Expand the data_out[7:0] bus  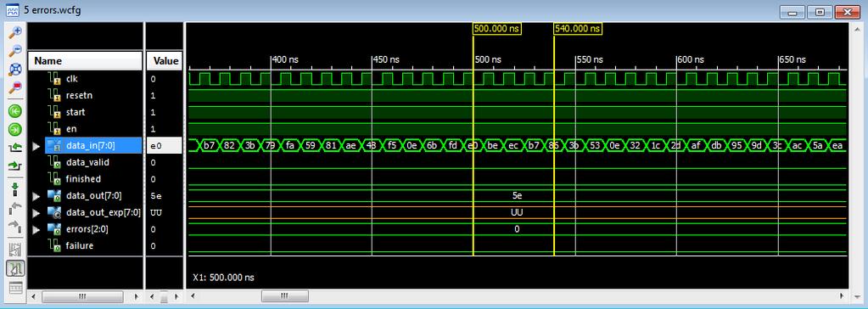tap(36, 196)
